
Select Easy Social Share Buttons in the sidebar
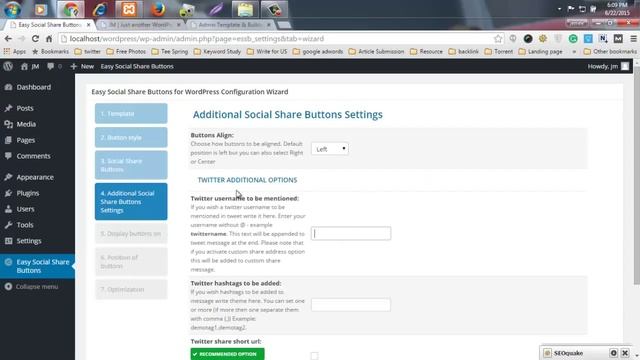37,266
